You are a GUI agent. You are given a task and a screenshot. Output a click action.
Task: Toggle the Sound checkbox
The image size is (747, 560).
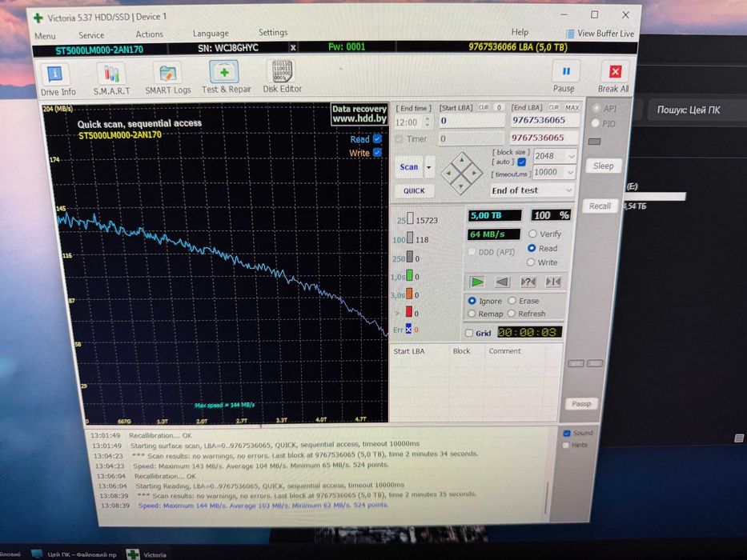[566, 433]
